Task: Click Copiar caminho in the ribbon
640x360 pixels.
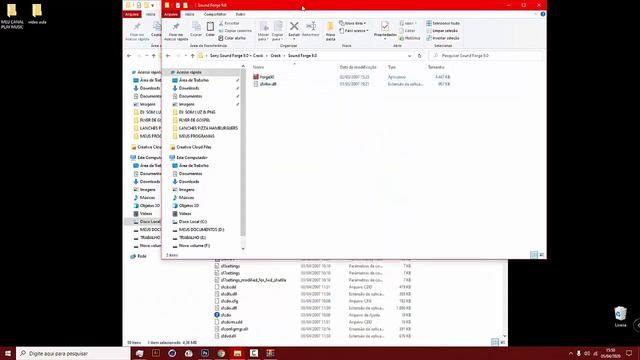Action: click(235, 31)
